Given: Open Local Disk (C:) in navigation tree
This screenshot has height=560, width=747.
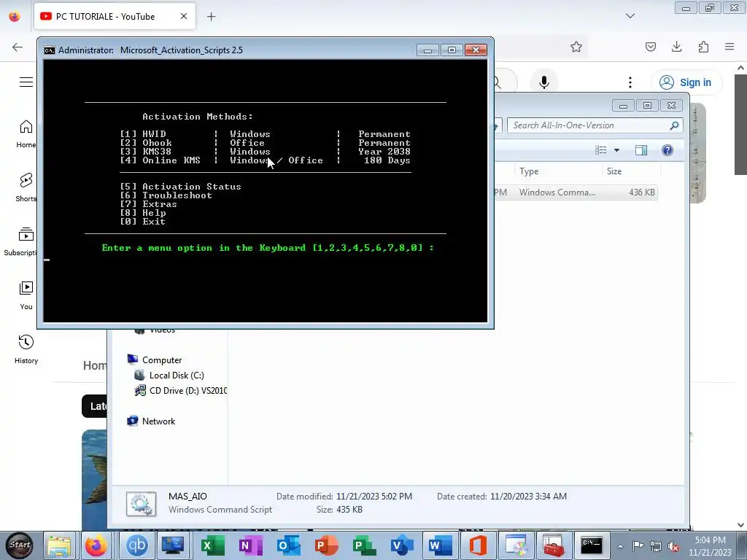Looking at the screenshot, I should [x=177, y=376].
